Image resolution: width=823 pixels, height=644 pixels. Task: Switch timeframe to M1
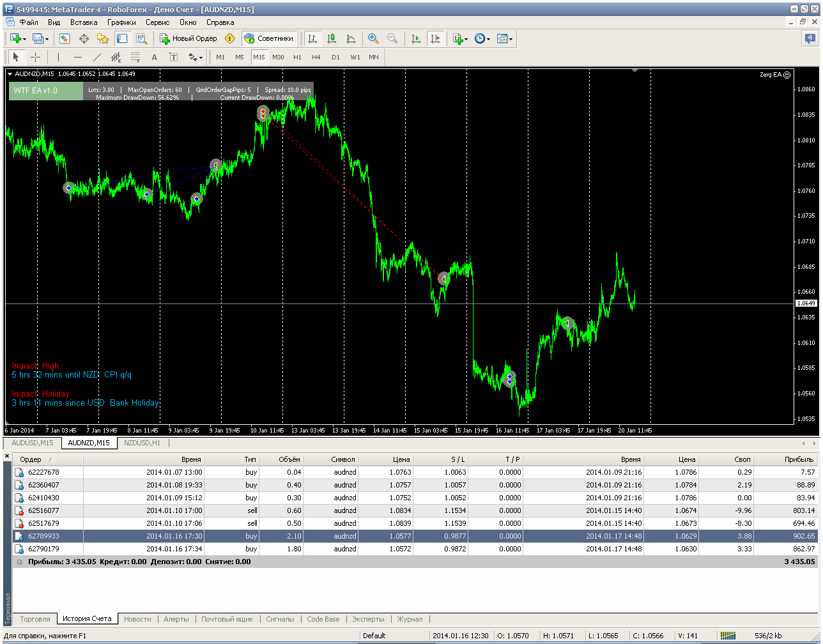tap(220, 57)
